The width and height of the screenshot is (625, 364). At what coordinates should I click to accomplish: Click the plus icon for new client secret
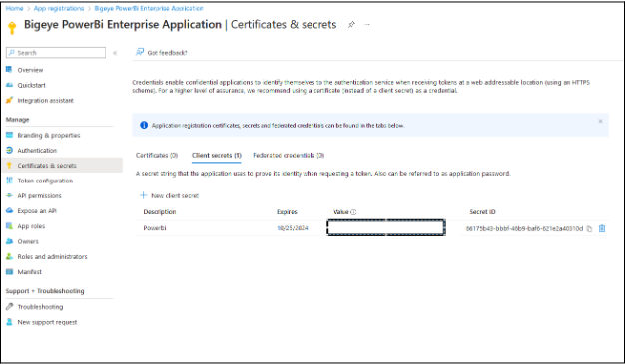tap(143, 195)
